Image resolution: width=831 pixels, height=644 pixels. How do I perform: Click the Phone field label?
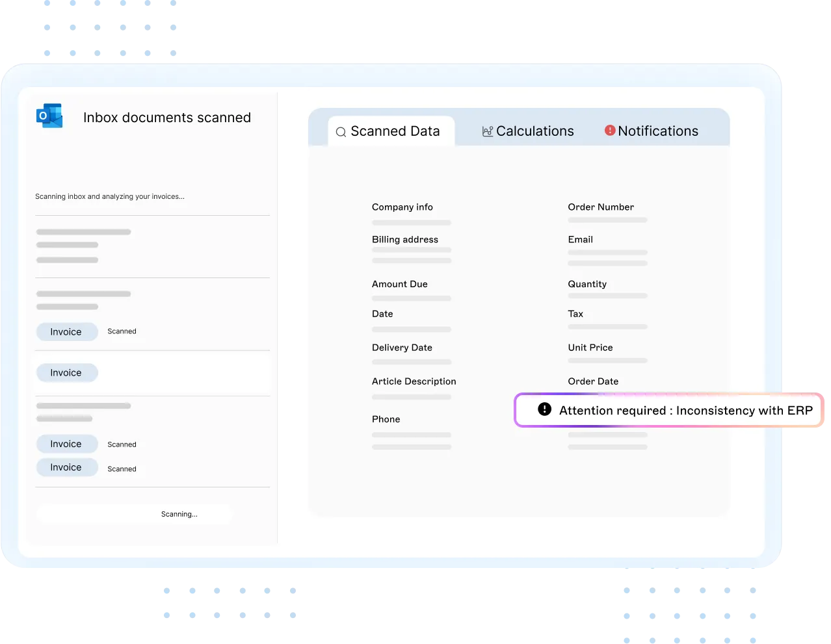click(x=386, y=419)
